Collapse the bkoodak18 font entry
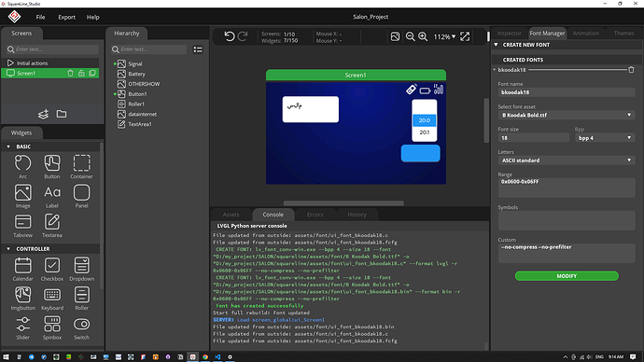Image resolution: width=644 pixels, height=362 pixels. click(x=494, y=70)
